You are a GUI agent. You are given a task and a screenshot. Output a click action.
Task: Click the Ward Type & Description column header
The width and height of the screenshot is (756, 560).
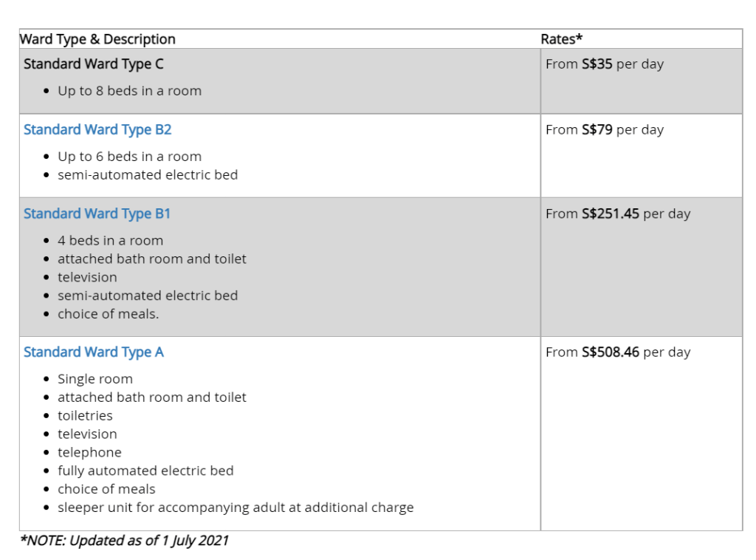tap(97, 39)
